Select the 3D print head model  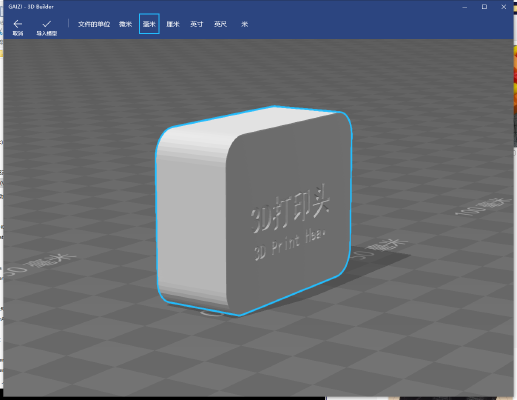tap(253, 211)
